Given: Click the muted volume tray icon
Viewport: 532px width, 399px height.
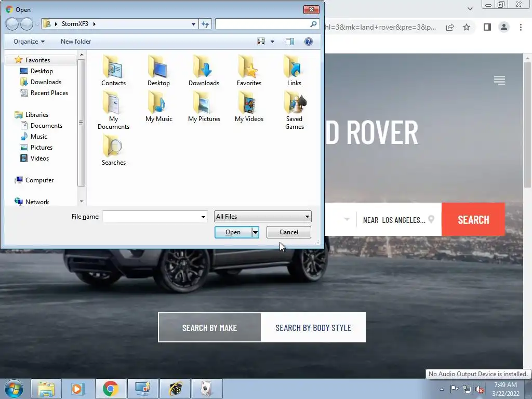Looking at the screenshot, I should tap(480, 390).
